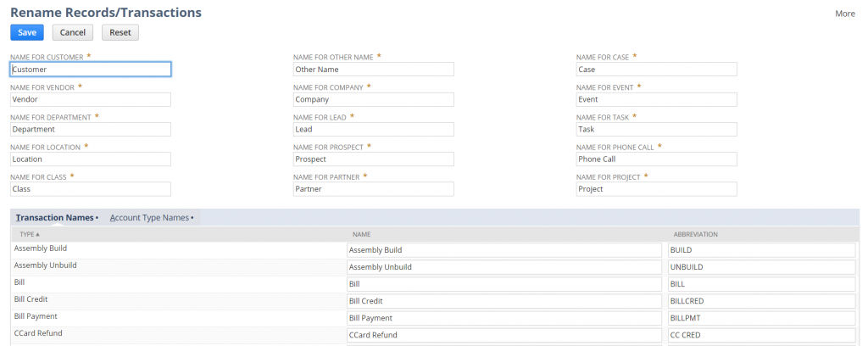Edit the Bill Payment name field
Screen dimensions: 868x346
(x=504, y=318)
